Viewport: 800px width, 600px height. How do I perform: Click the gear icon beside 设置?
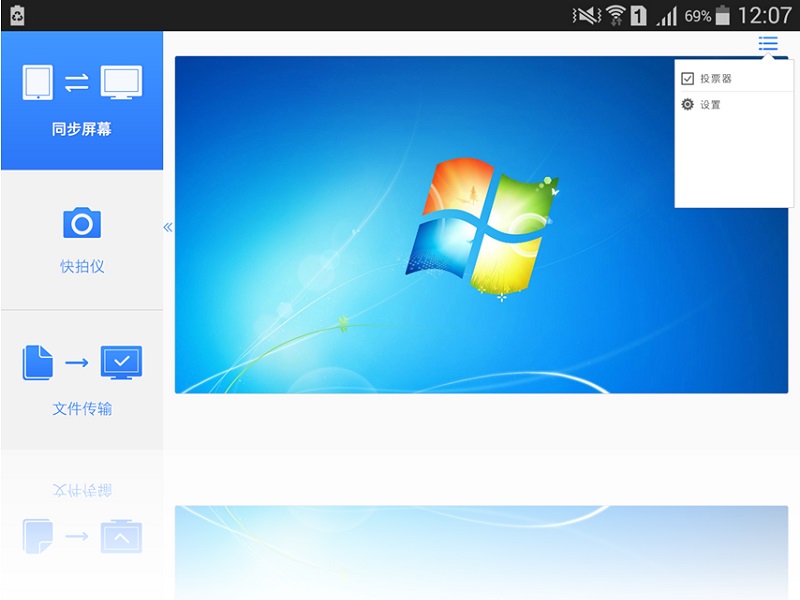point(687,105)
